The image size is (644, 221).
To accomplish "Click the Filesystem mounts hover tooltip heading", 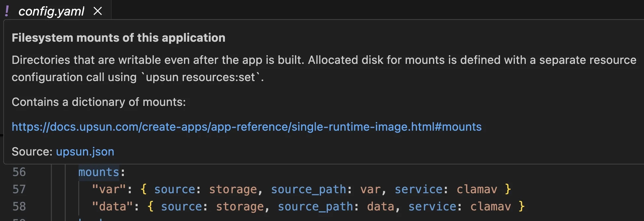I will [x=118, y=37].
